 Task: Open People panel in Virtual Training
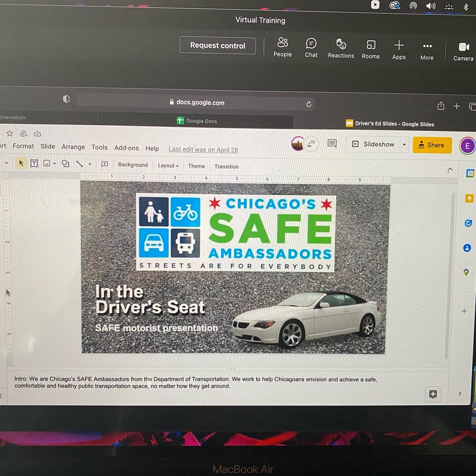(x=282, y=47)
